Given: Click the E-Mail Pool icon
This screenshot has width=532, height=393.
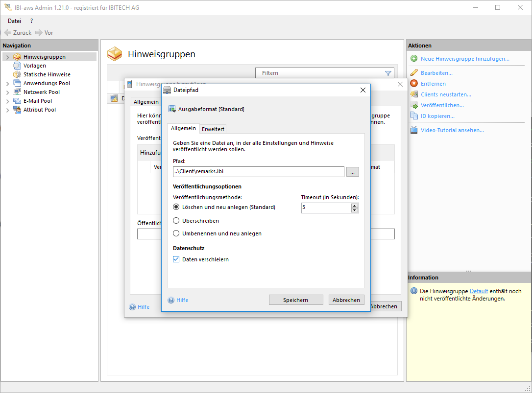Looking at the screenshot, I should point(18,101).
